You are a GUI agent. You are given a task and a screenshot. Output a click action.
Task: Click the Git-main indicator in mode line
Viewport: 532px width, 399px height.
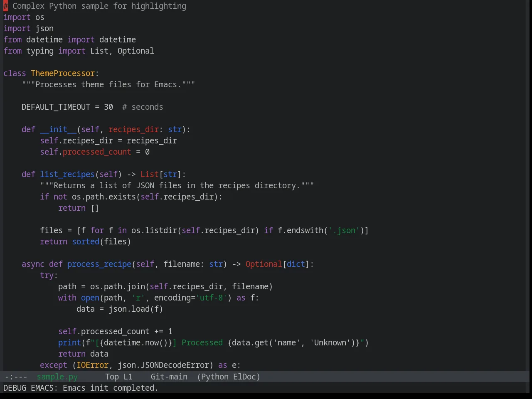(x=169, y=377)
